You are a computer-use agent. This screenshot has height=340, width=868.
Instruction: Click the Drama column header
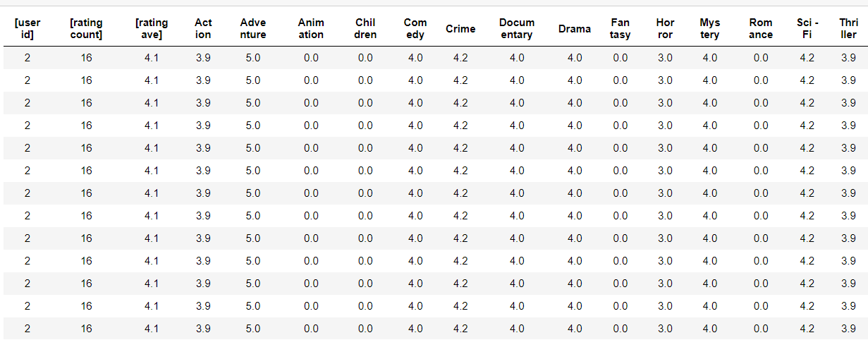click(x=575, y=29)
